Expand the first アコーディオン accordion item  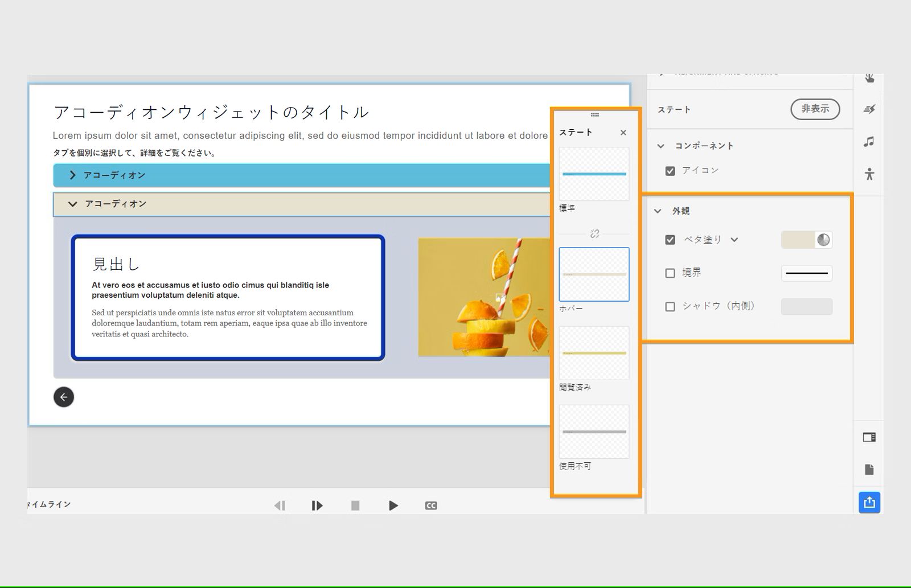72,175
